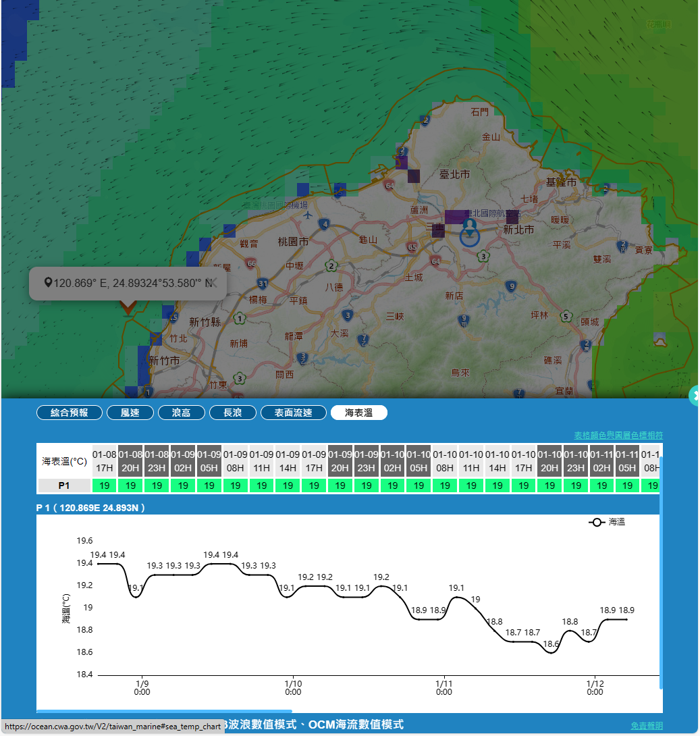Open the 免責聲明 link
700x736 pixels.
646,726
